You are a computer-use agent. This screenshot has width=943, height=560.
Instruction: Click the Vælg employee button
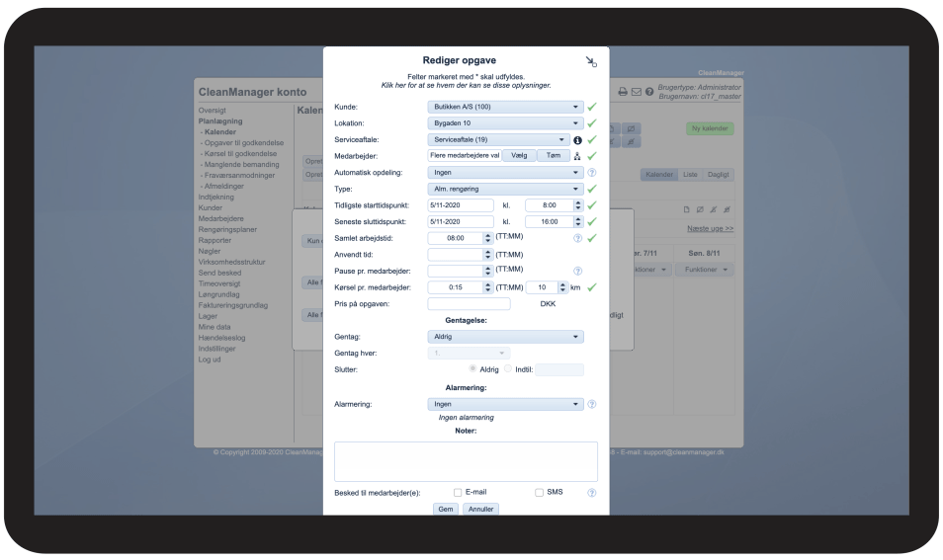519,156
